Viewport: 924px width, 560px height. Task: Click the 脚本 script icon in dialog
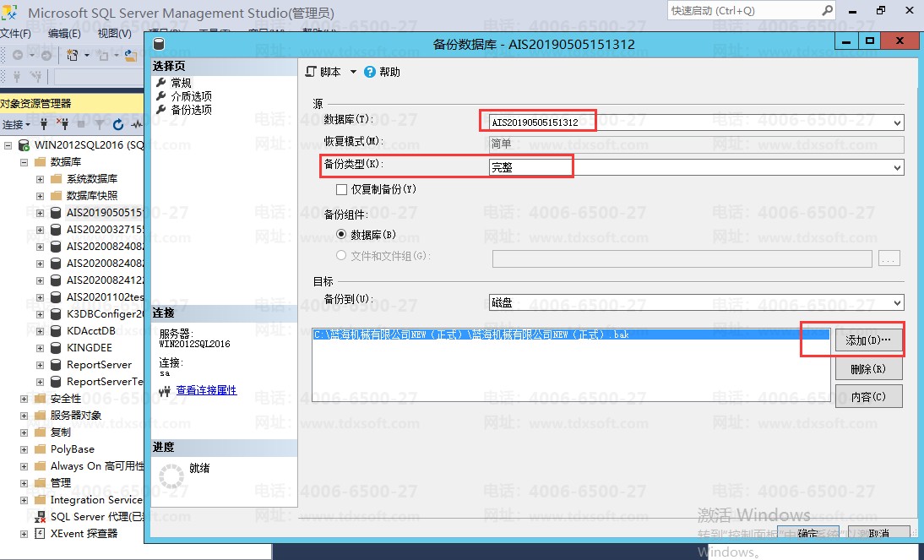(x=311, y=72)
